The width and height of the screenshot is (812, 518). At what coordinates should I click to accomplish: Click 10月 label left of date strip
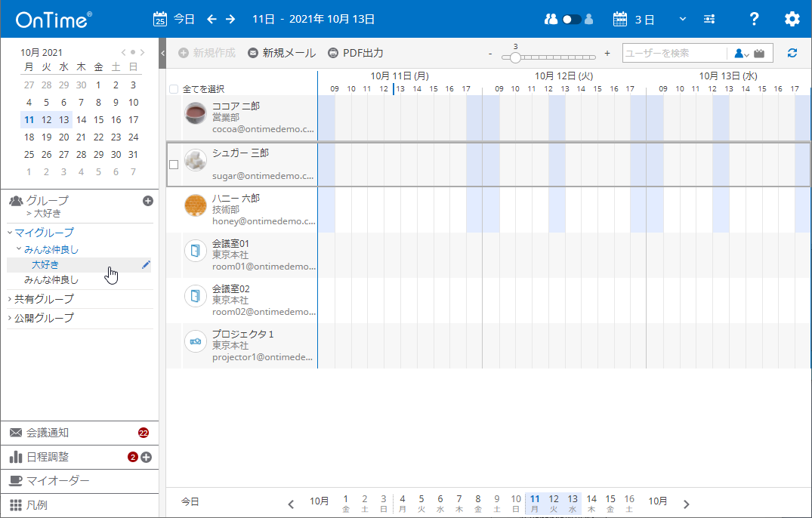(x=319, y=501)
